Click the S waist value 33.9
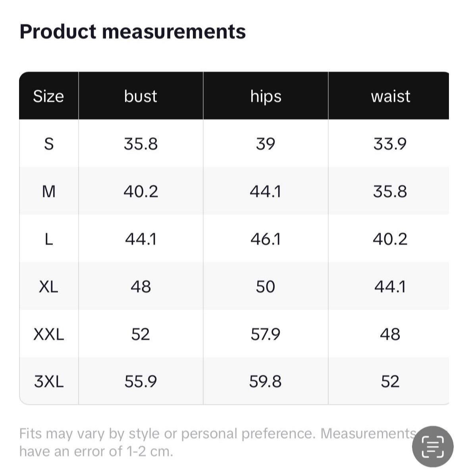Screen dimensions: 468x476 tap(390, 144)
